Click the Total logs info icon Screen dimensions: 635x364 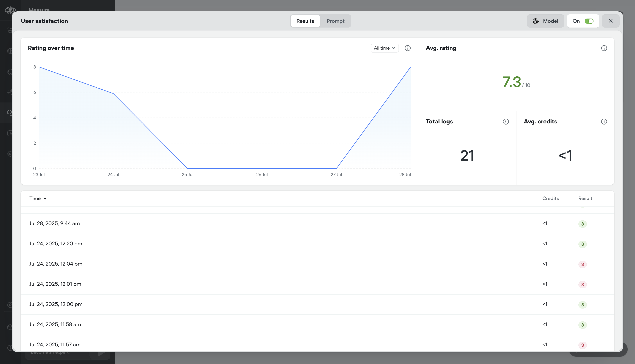[505, 122]
